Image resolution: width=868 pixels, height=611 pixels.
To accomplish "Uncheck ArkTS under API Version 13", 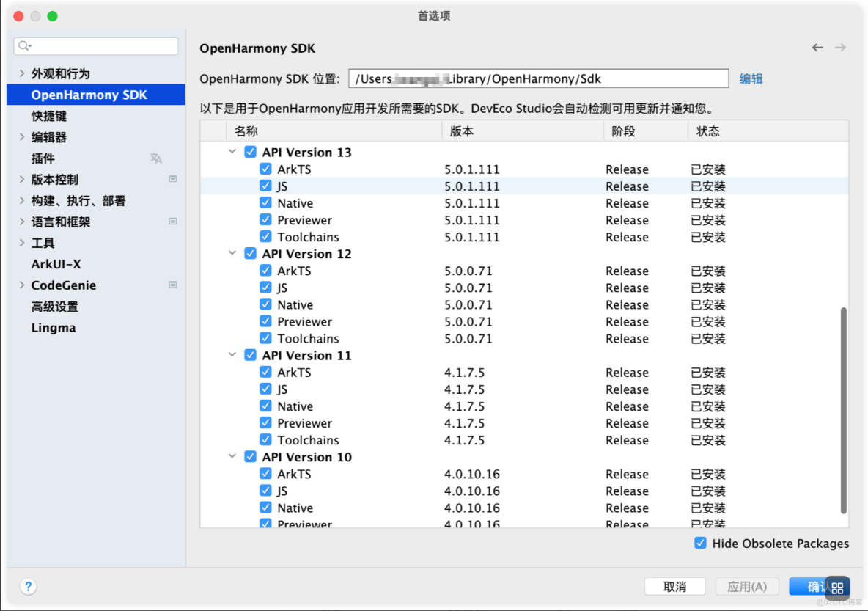I will [x=265, y=169].
